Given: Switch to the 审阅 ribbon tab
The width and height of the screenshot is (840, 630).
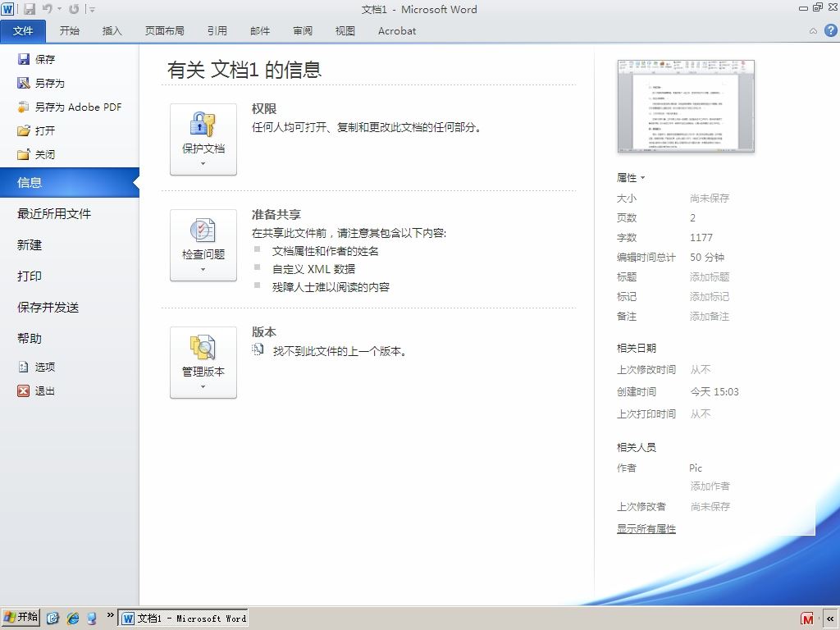Looking at the screenshot, I should (303, 31).
